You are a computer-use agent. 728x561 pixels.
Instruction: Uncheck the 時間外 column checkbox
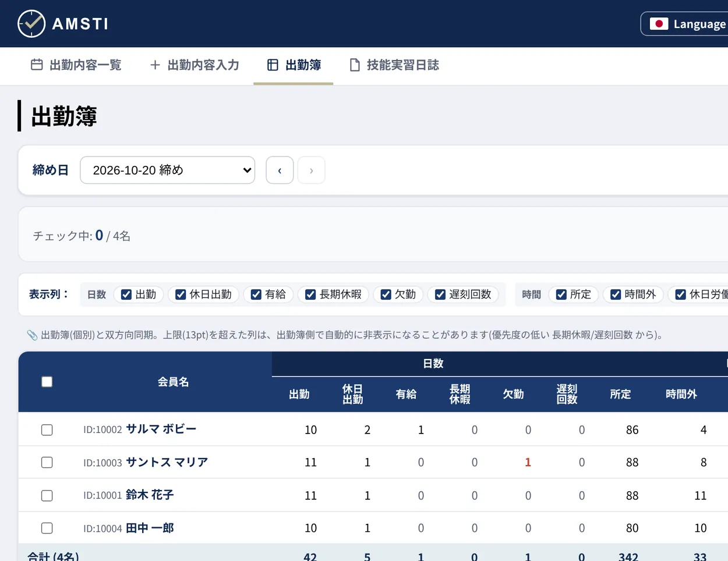click(x=616, y=294)
